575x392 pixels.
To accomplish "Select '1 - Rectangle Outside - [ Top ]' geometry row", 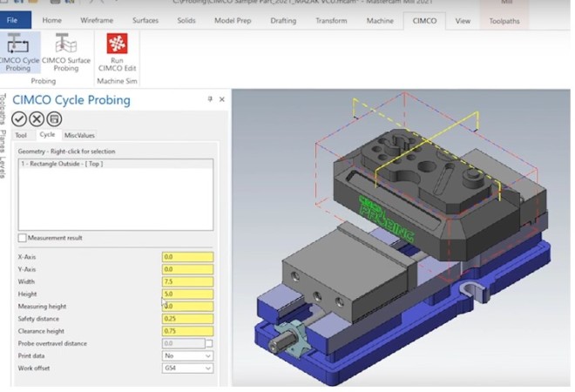I will point(116,164).
